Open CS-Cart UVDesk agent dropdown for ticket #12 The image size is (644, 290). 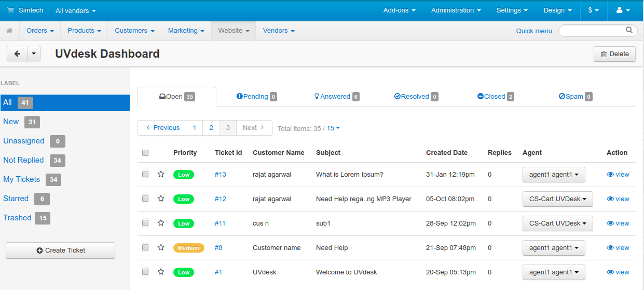[558, 199]
